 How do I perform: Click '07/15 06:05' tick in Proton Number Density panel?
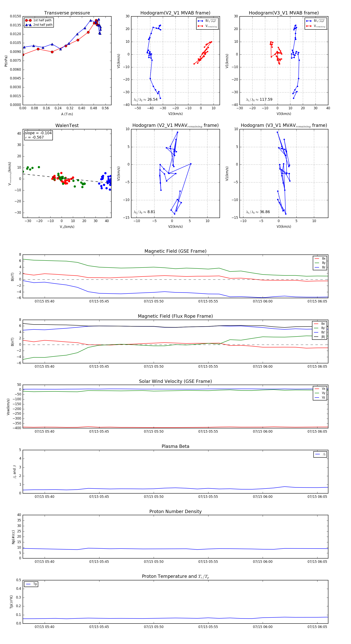pyautogui.click(x=317, y=562)
